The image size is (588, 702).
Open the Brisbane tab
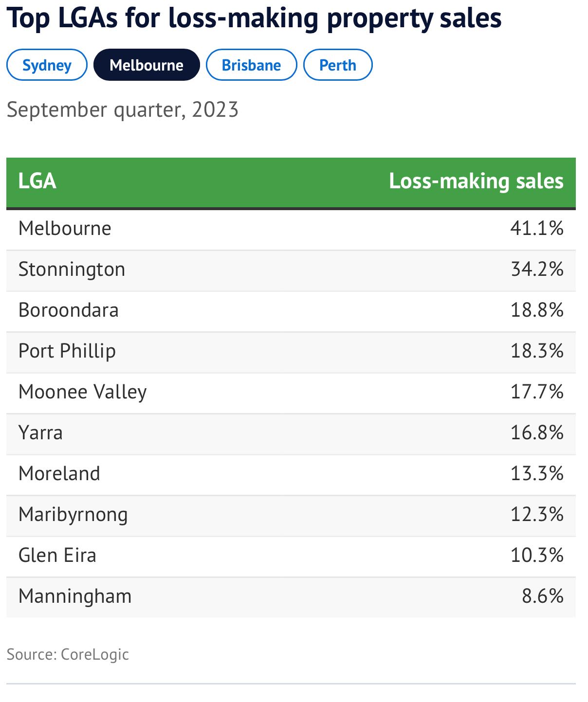(251, 65)
